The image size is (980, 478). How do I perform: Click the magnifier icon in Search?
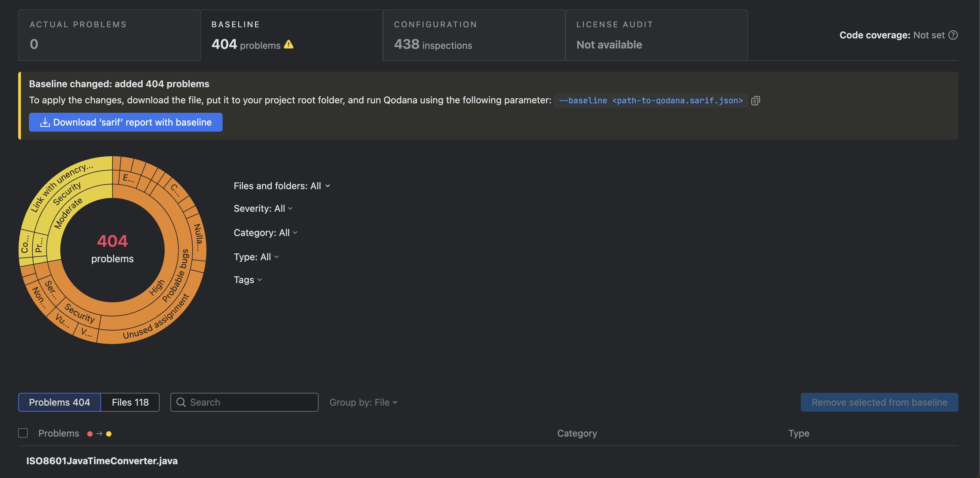click(x=181, y=402)
